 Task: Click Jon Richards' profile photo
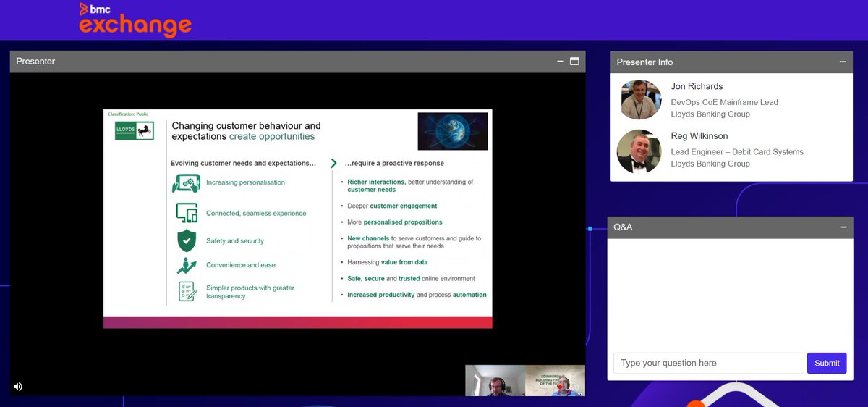coord(641,100)
